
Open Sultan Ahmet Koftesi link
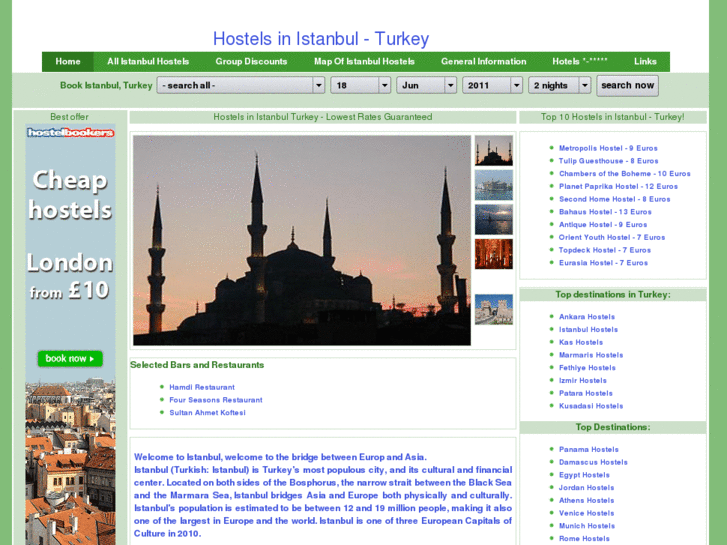(207, 413)
